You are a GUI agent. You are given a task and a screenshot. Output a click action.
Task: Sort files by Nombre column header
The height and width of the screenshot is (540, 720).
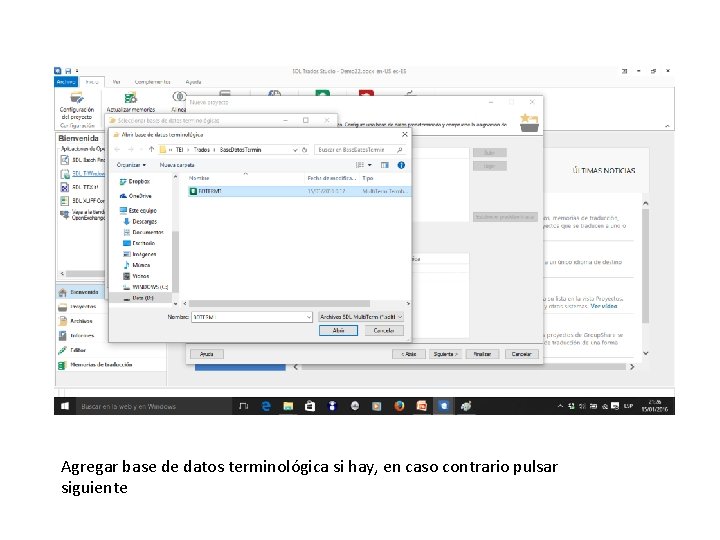tap(199, 178)
